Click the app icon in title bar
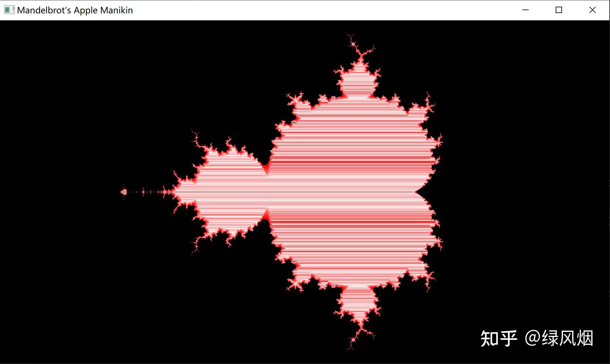Viewport: 610px width, 364px height. (9, 10)
